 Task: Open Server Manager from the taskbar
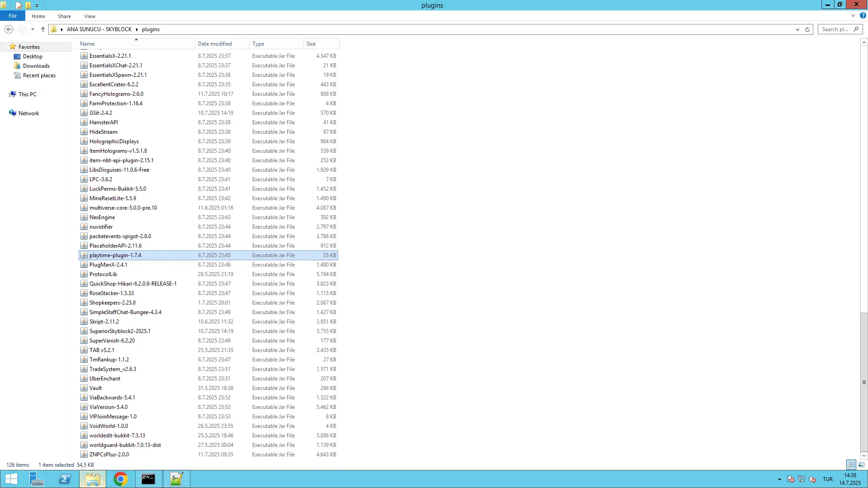click(x=36, y=479)
